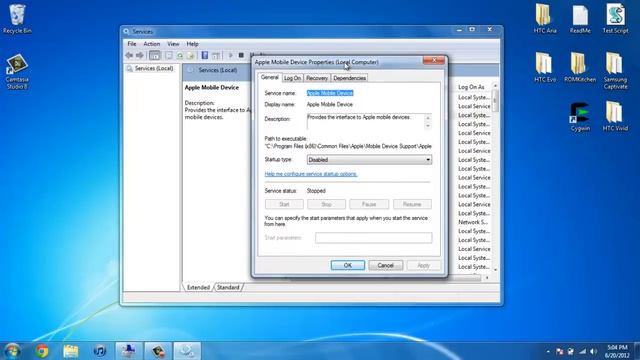Switch to the Services taskbar button
The height and width of the screenshot is (360, 640).
tap(187, 351)
